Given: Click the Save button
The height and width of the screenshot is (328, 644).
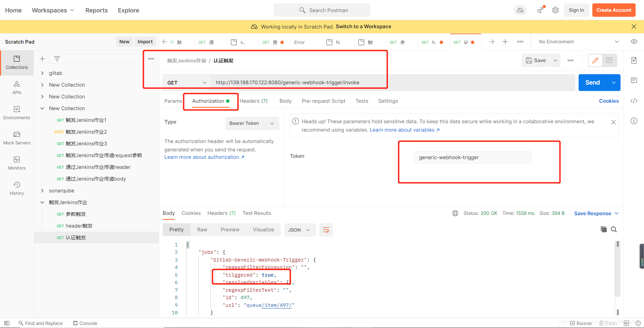Looking at the screenshot, I should click(536, 60).
